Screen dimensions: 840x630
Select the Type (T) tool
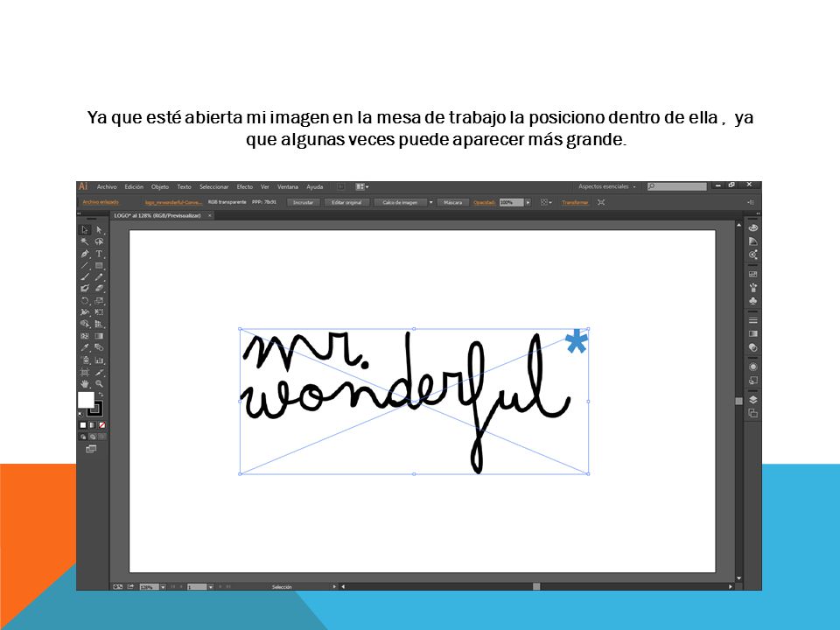99,254
